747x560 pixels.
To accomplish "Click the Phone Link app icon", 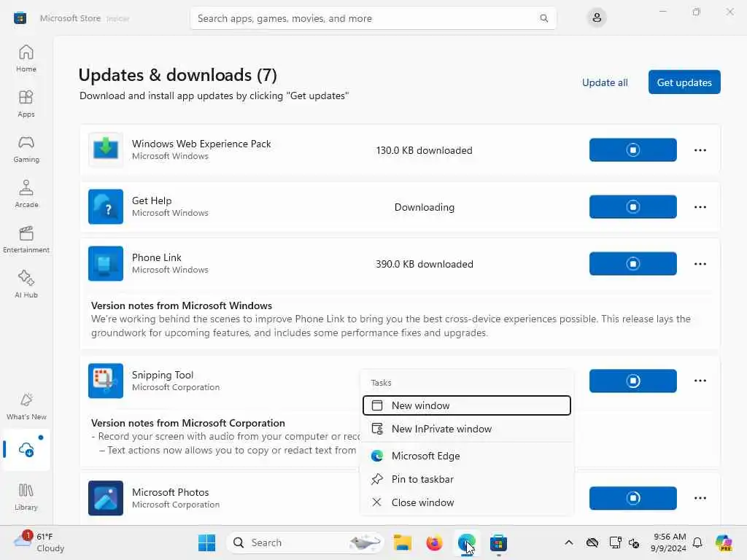I will pos(106,263).
